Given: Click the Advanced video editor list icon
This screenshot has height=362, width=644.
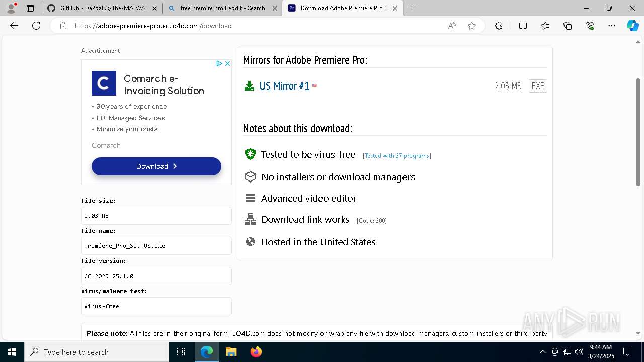Looking at the screenshot, I should click(x=250, y=198).
